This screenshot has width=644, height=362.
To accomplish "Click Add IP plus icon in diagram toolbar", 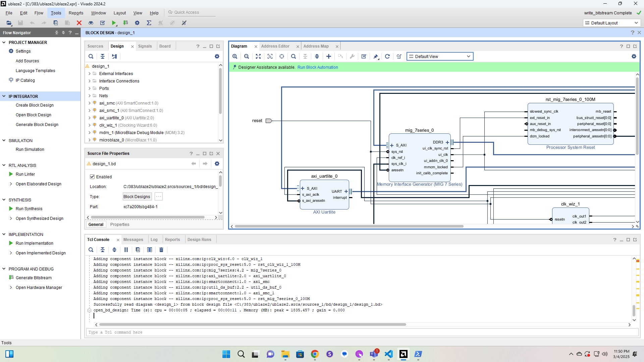I will 329,56.
